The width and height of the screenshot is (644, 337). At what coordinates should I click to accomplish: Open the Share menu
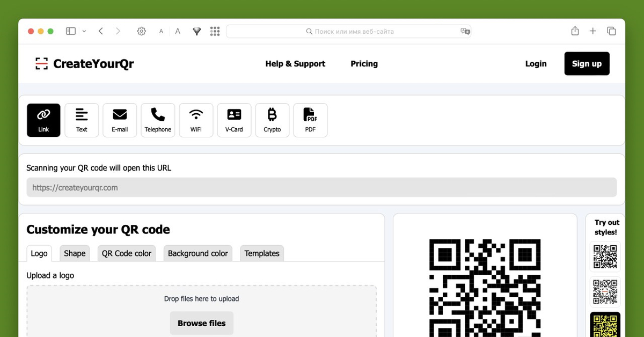click(575, 31)
